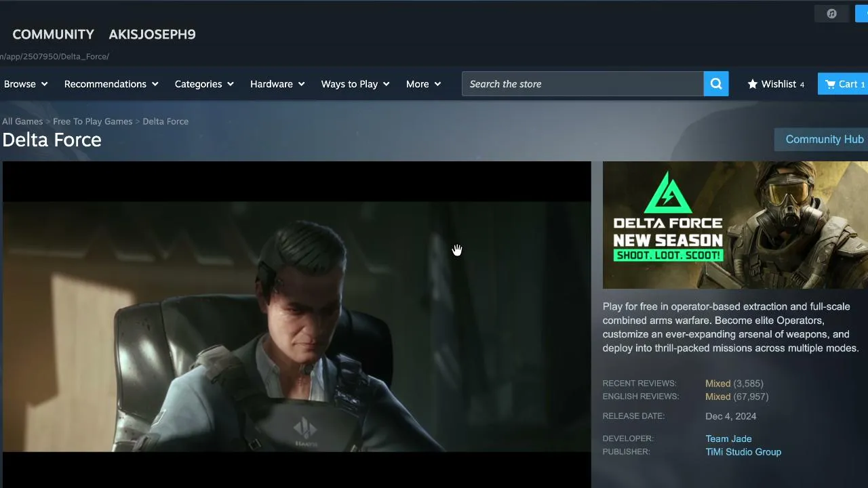Image resolution: width=868 pixels, height=488 pixels.
Task: Open the Team Jade developer link
Action: [728, 439]
